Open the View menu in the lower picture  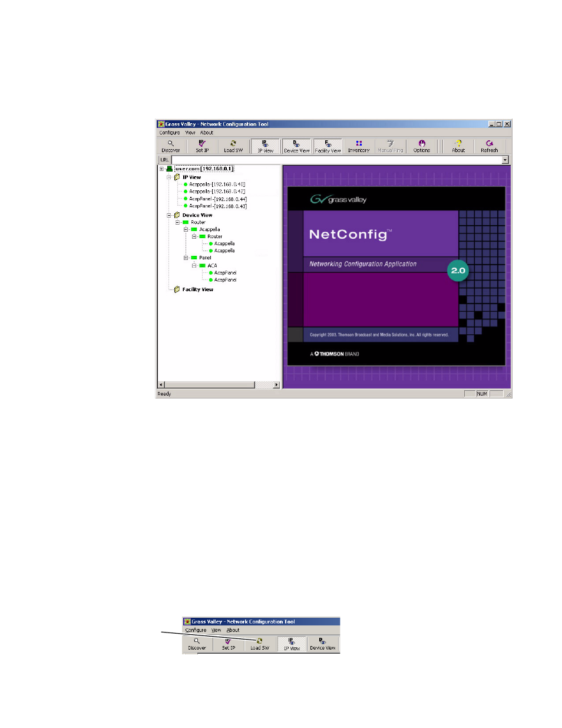216,630
